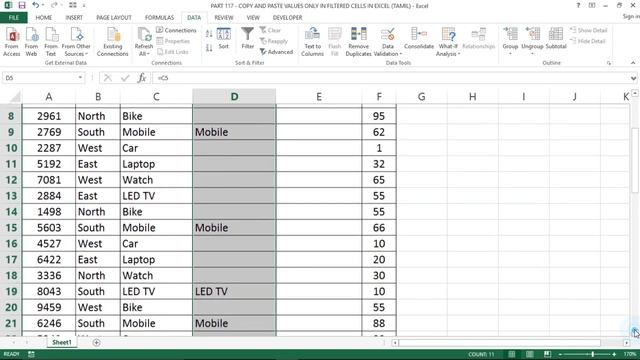Open the FILE tab
Screen dimensions: 640x360
click(13, 18)
